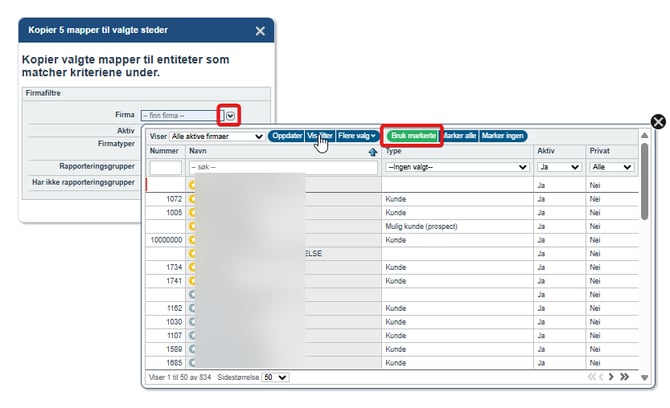Click company icon in row 1072
Viewport: 670px width, 408px height.
pos(193,199)
